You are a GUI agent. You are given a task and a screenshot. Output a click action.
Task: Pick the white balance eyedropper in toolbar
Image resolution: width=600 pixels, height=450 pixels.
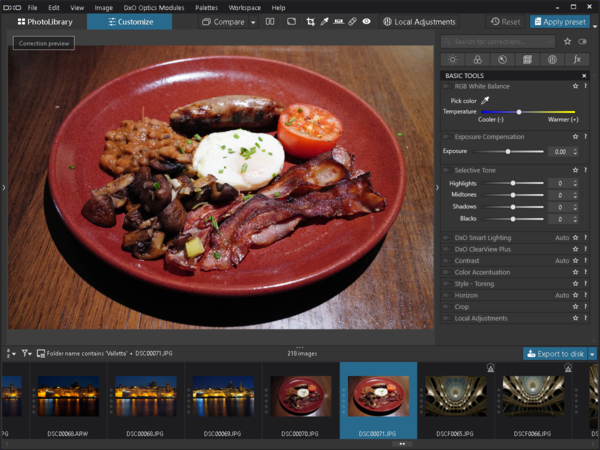coord(325,21)
